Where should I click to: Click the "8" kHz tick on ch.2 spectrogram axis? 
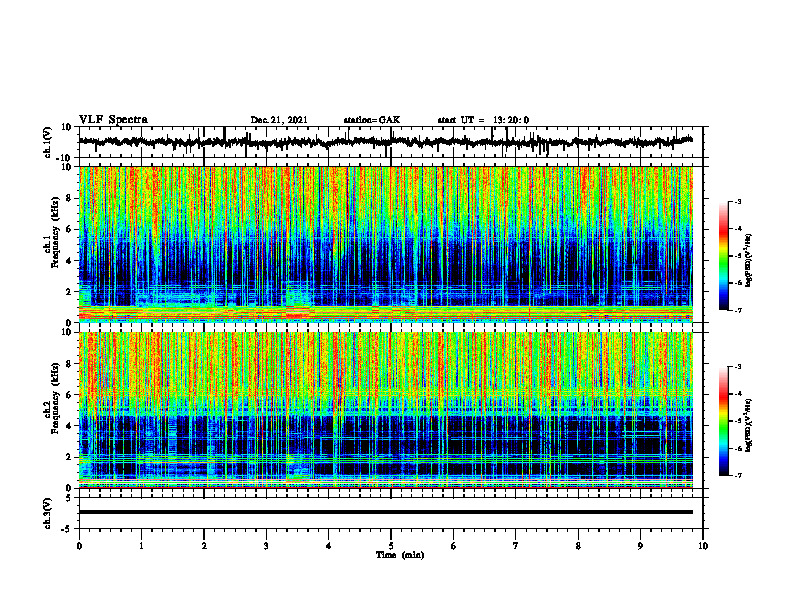pyautogui.click(x=69, y=364)
